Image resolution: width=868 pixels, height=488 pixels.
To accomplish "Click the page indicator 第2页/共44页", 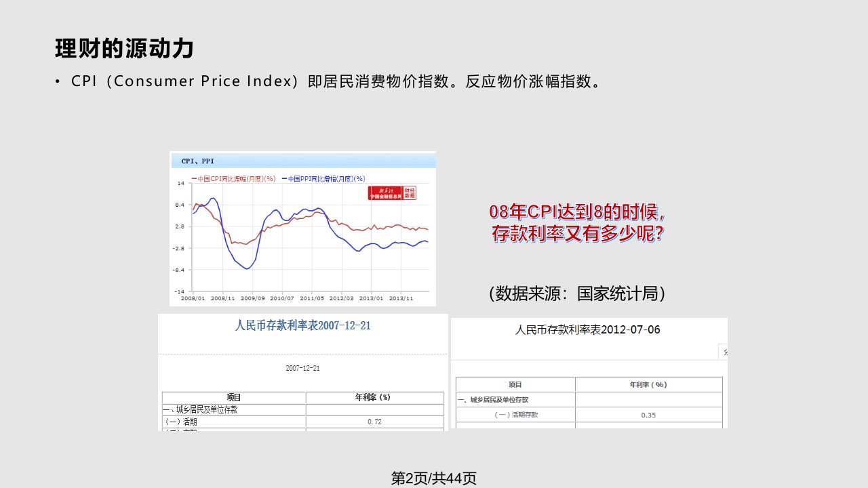I will click(434, 478).
